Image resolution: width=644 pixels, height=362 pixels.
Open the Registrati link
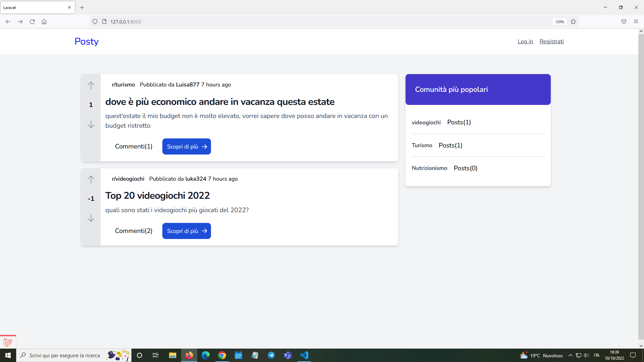551,41
